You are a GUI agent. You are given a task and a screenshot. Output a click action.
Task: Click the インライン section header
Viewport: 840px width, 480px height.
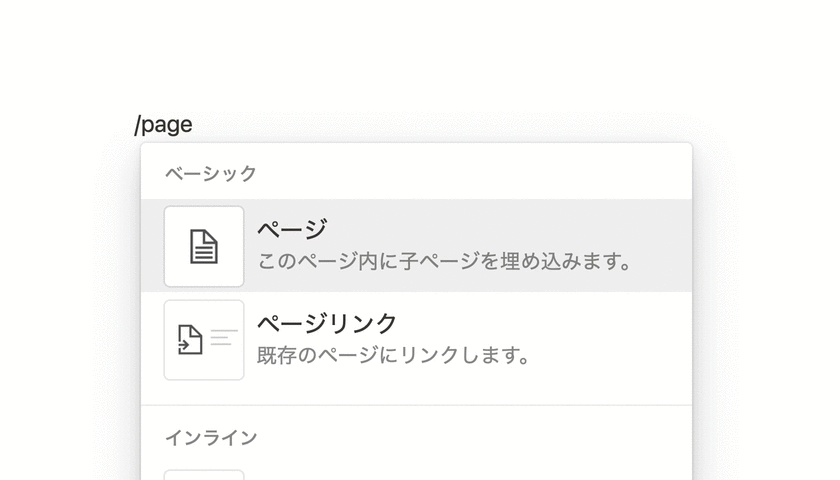tap(211, 437)
